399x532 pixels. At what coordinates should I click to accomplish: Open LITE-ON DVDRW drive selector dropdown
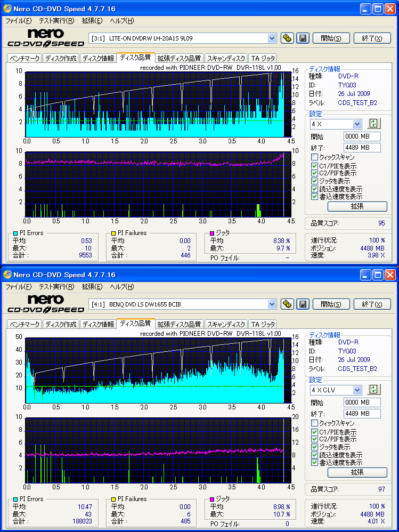(x=272, y=38)
